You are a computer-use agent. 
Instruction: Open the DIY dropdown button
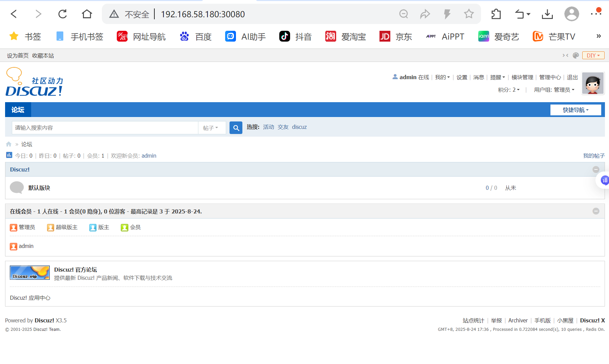pyautogui.click(x=593, y=55)
